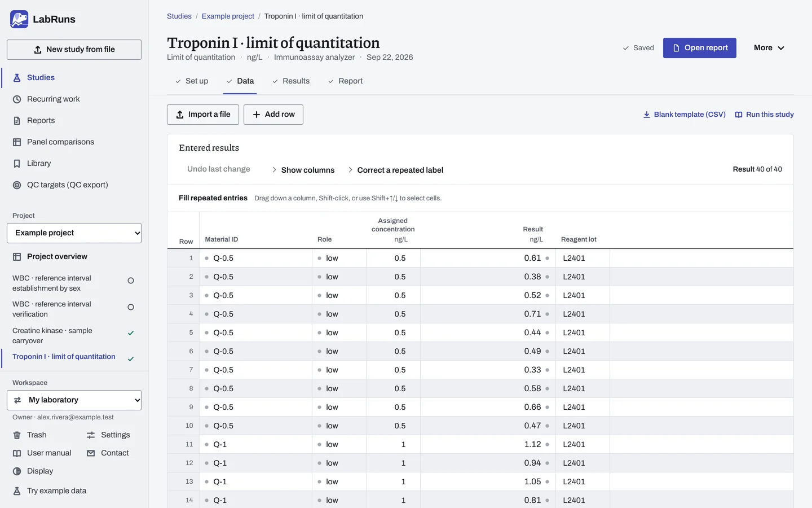Go to the Results tab
The height and width of the screenshot is (508, 812).
click(x=291, y=81)
